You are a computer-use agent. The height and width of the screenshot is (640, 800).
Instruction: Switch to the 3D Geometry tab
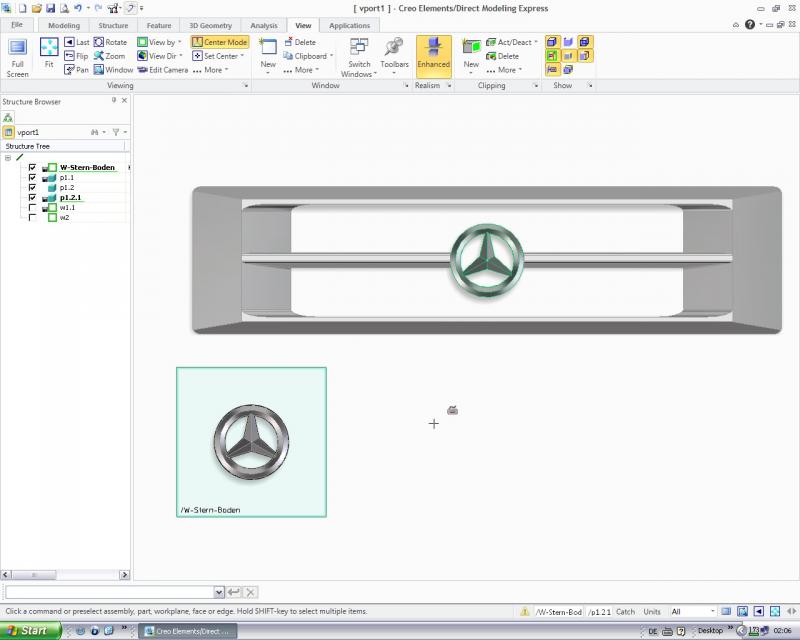210,26
